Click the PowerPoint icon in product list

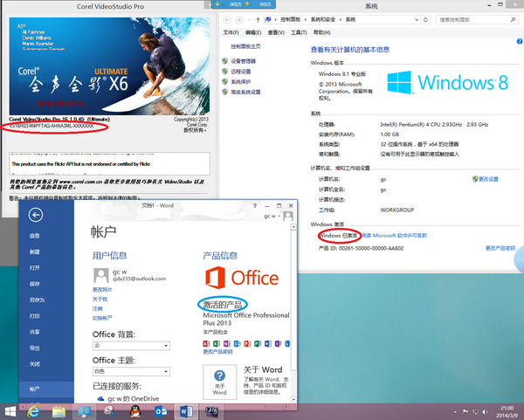247,343
